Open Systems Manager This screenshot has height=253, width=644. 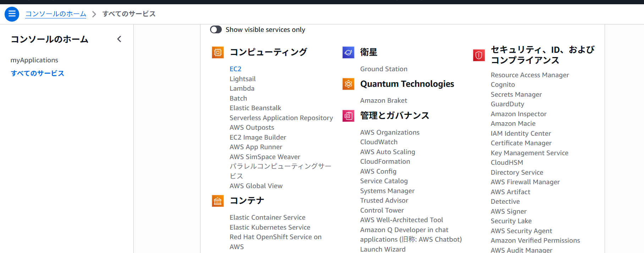pos(387,191)
